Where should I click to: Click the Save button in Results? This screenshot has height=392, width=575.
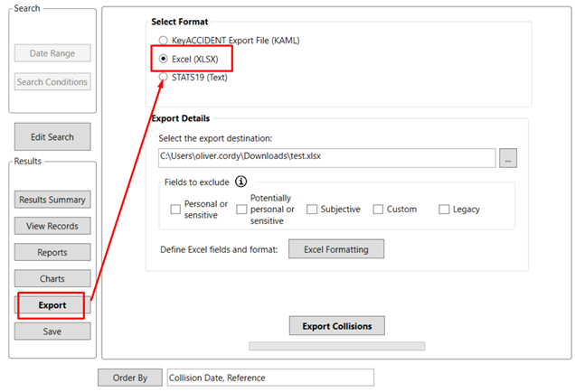52,331
